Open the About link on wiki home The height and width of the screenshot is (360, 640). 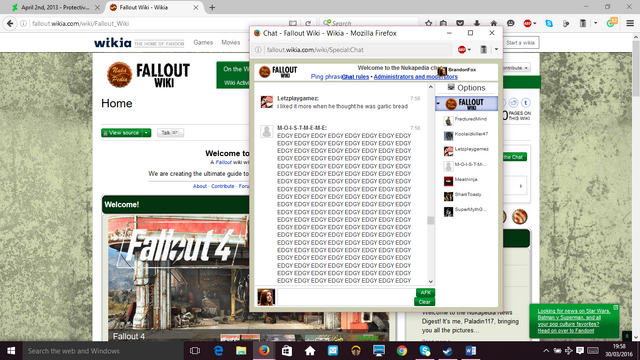(x=200, y=186)
